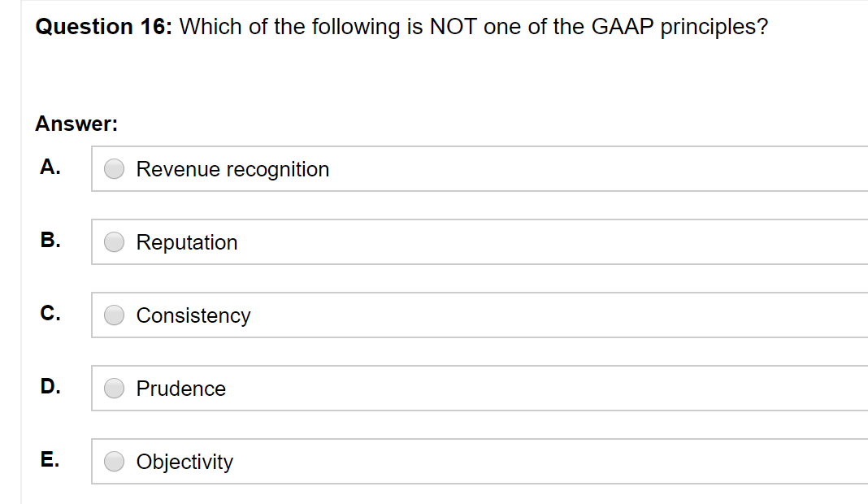Click the label letter A
This screenshot has width=868, height=504.
[x=50, y=167]
